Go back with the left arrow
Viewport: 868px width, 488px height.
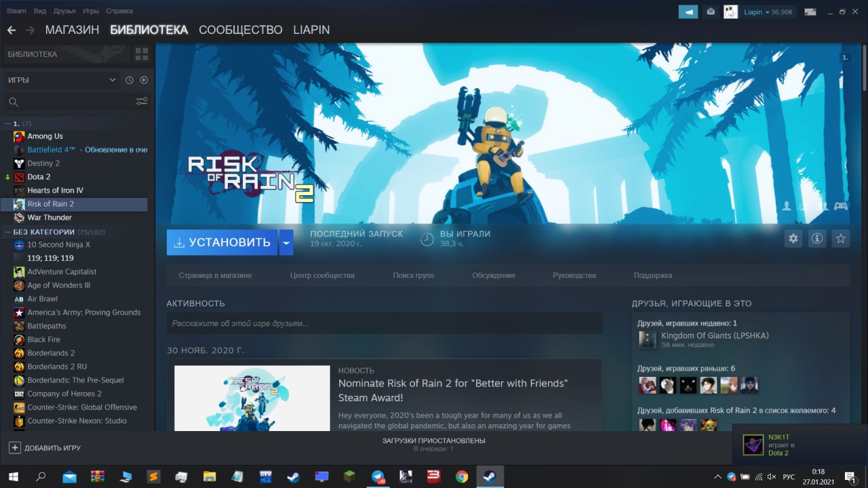12,30
